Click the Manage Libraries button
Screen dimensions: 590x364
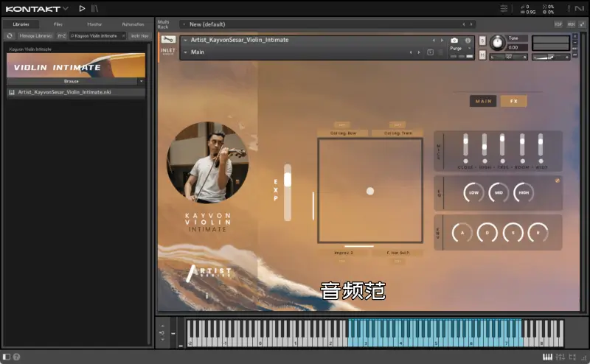tap(35, 35)
